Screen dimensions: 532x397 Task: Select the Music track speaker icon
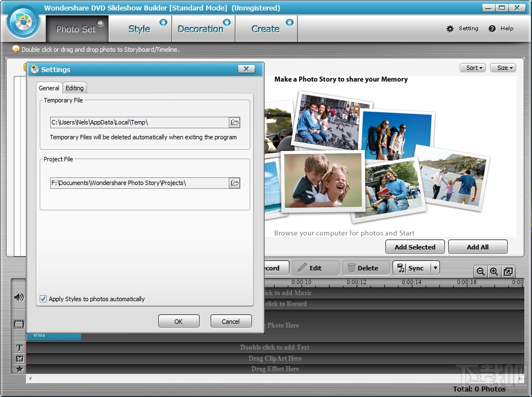pos(18,297)
